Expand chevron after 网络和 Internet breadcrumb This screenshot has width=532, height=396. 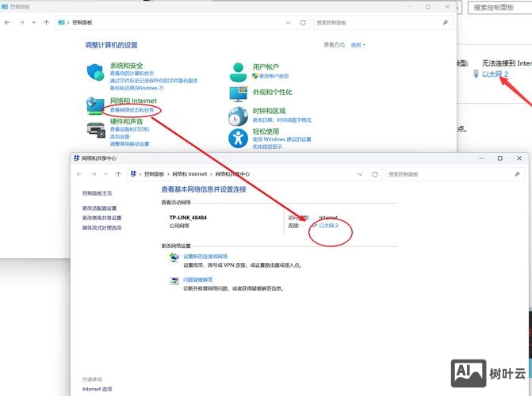211,174
